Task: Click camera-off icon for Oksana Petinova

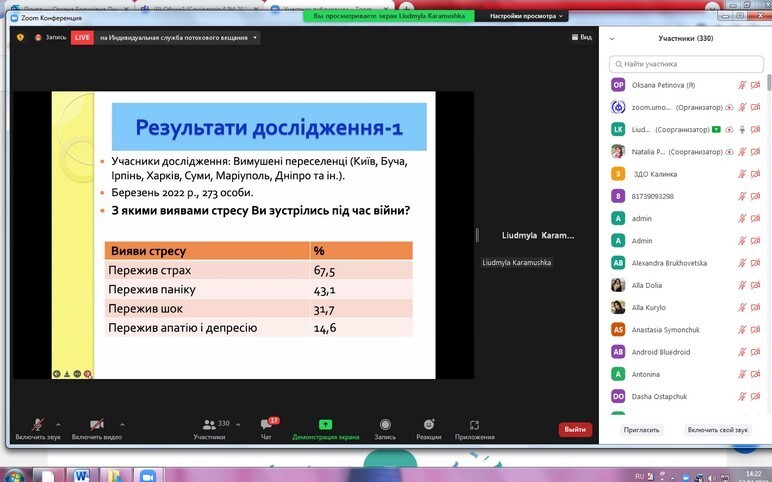Action: pyautogui.click(x=755, y=85)
